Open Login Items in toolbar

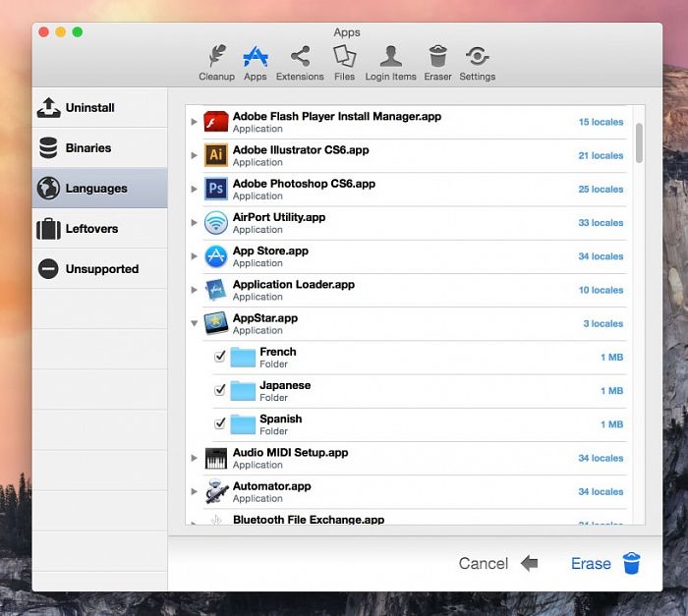click(390, 62)
